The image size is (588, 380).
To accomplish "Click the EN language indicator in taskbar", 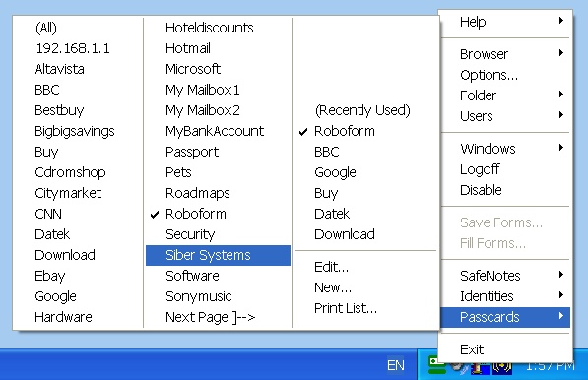I will [396, 365].
